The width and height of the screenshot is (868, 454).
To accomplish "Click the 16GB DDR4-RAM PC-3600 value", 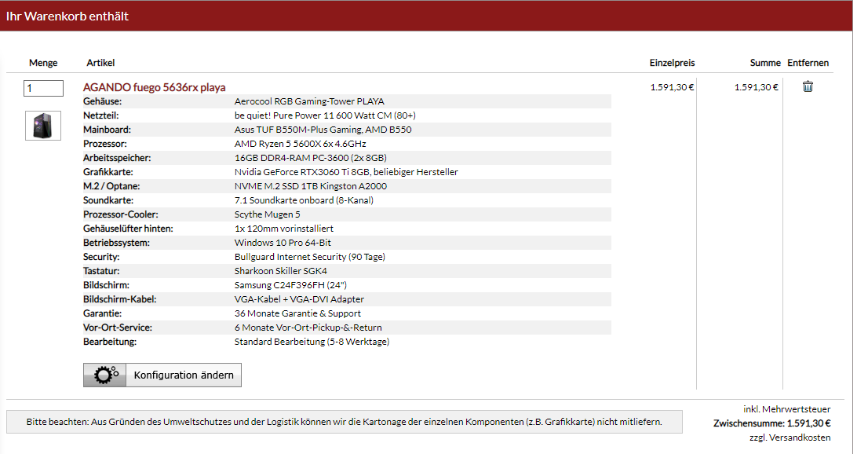I will click(x=311, y=158).
